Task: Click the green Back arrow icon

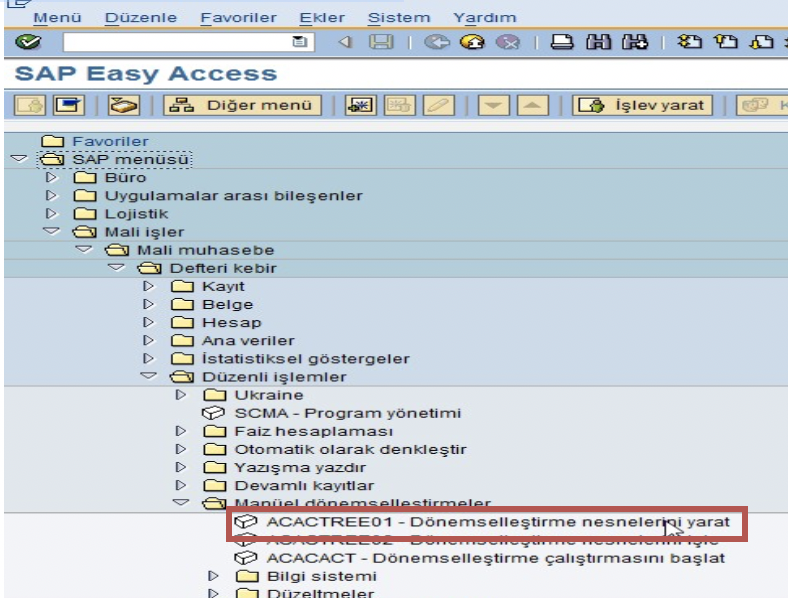Action: coord(437,42)
